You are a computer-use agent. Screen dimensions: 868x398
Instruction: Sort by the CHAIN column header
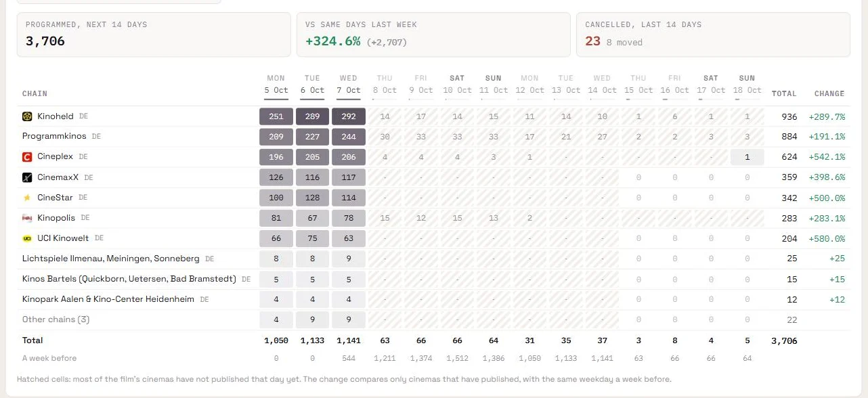click(35, 93)
